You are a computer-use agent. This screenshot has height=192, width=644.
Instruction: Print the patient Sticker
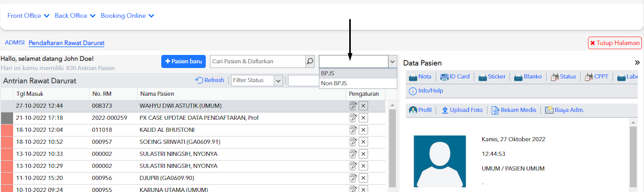coord(492,77)
